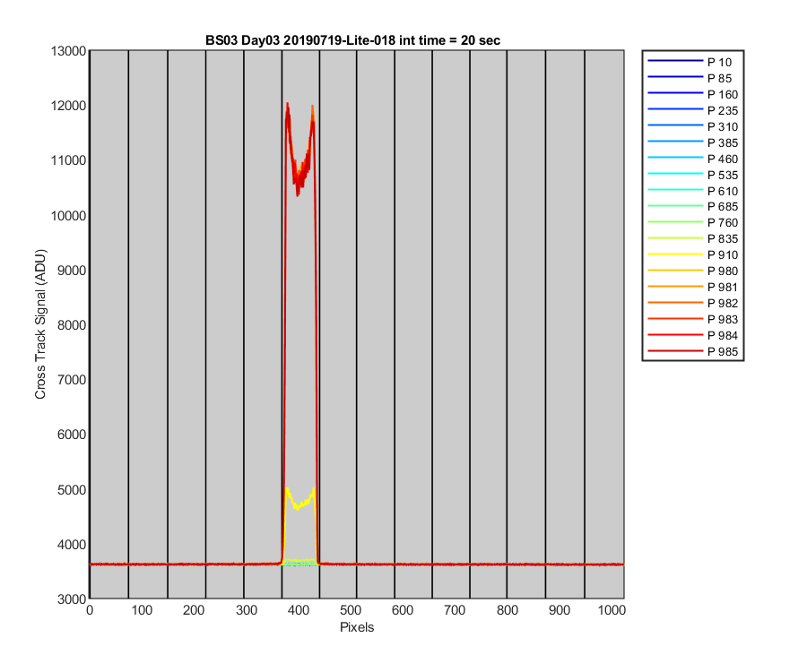
Task: Click the x-axis tick label 900
Action: point(559,610)
